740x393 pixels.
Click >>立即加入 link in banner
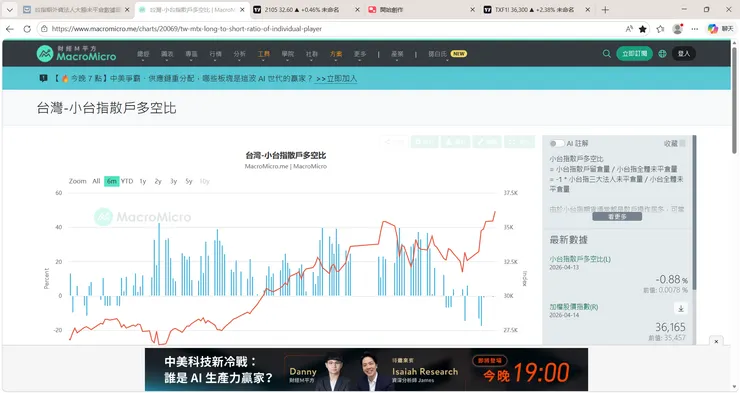[x=336, y=79]
